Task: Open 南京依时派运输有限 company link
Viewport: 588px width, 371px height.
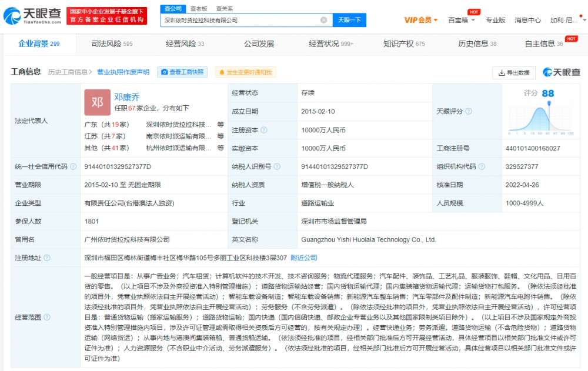Action: 179,136
